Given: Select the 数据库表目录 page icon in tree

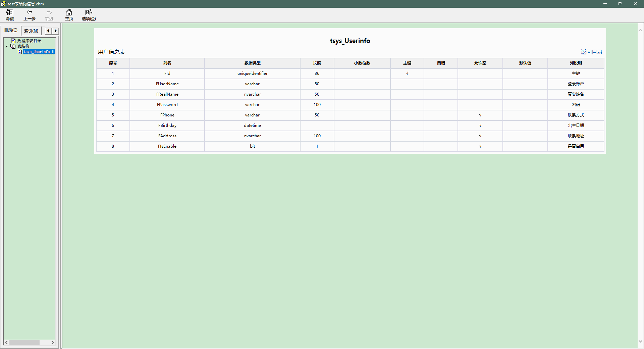Looking at the screenshot, I should point(14,41).
